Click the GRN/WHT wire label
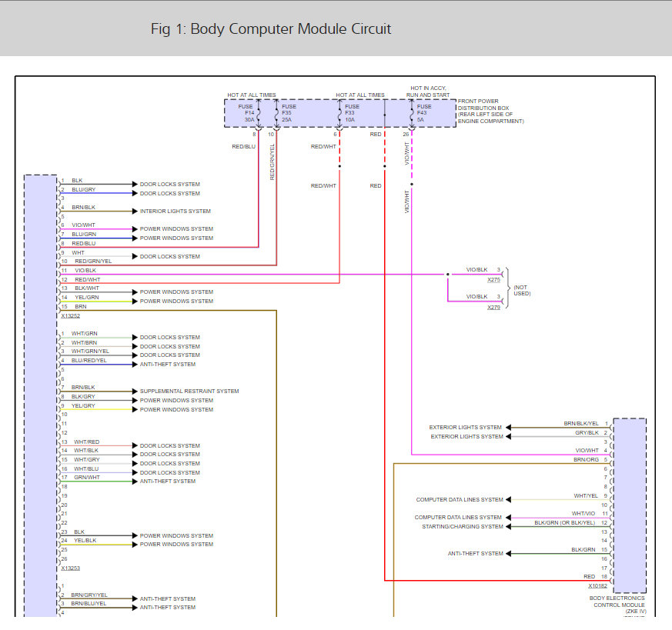This screenshot has width=672, height=630. (x=87, y=478)
